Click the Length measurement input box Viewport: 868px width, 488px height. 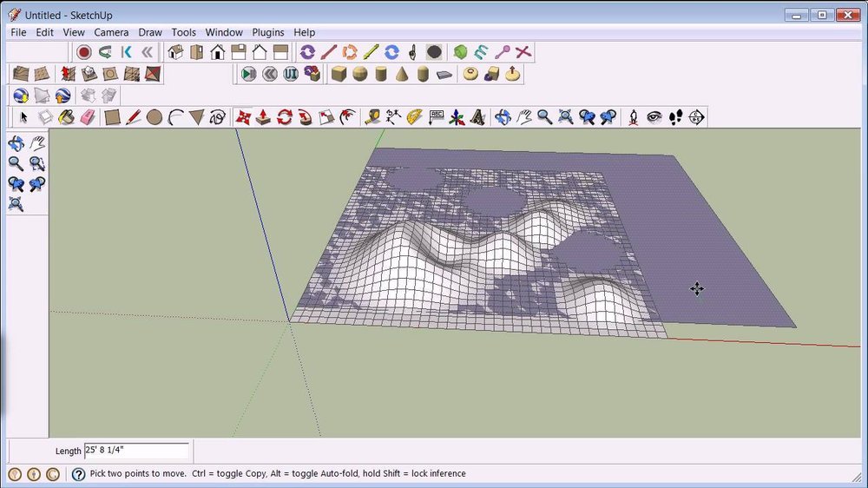pyautogui.click(x=136, y=451)
